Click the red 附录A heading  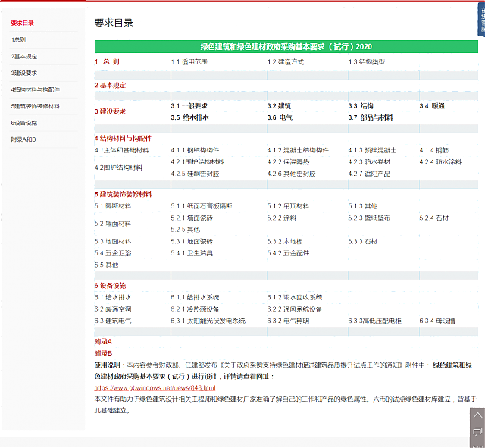pos(103,342)
